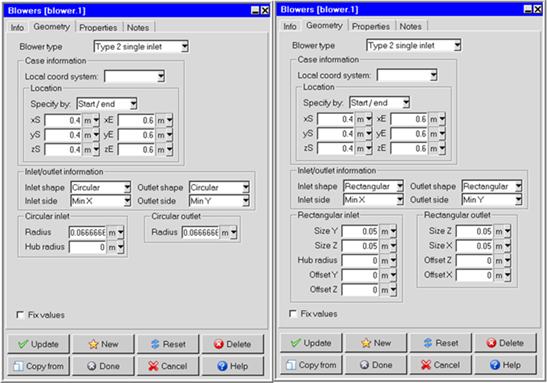Click Rectangular outlet Size Z field

tap(474, 232)
